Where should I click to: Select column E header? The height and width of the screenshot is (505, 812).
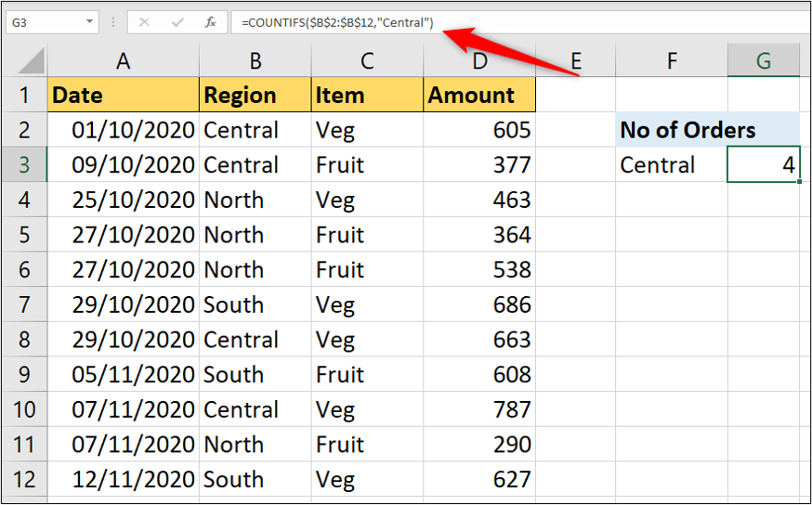(575, 61)
